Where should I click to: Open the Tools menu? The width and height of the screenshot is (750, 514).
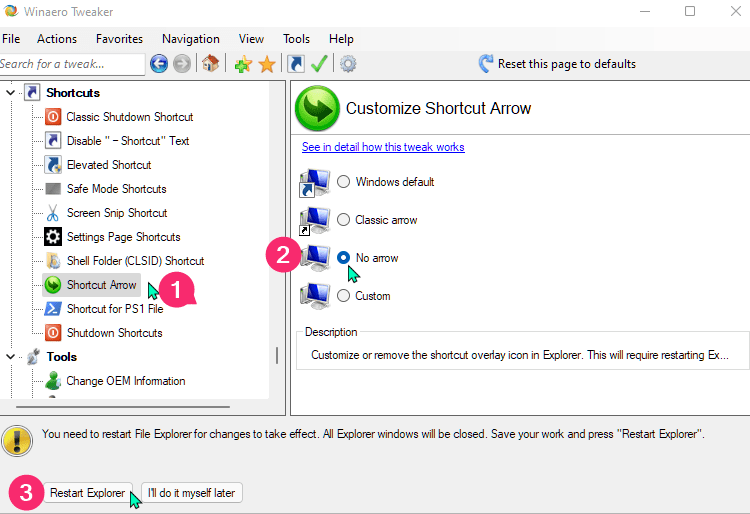pos(296,39)
